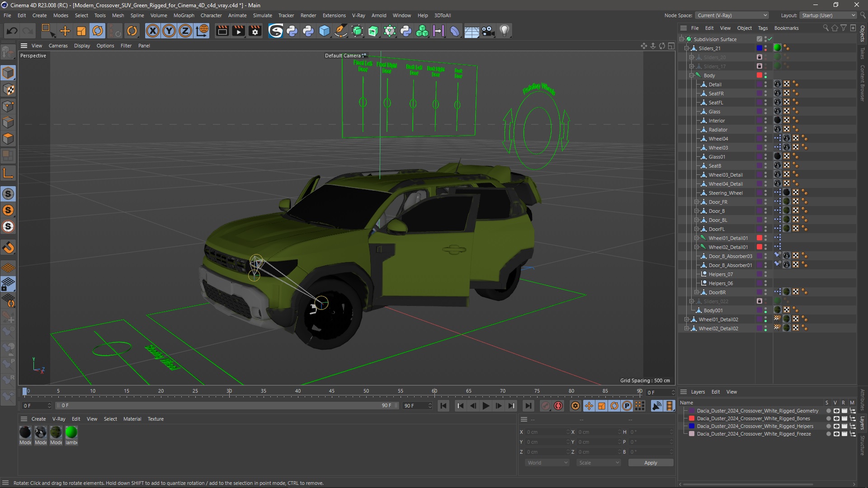Go to the start of animation

click(443, 406)
